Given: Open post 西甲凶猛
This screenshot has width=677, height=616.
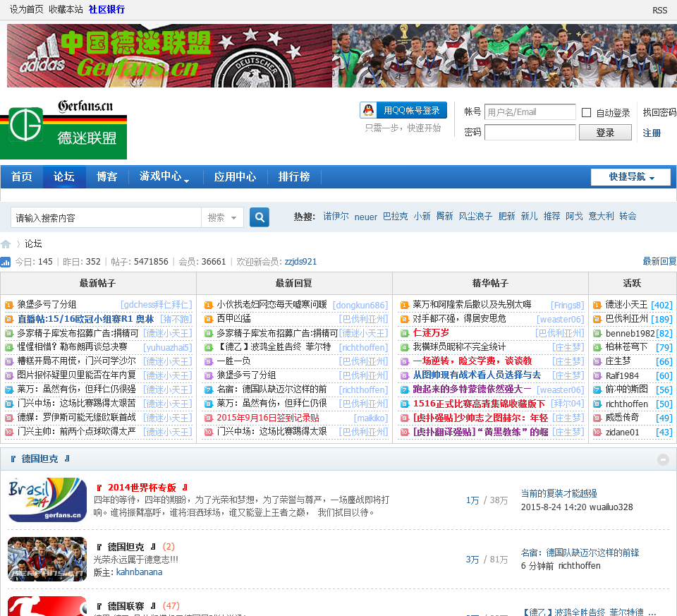Looking at the screenshot, I should (233, 319).
